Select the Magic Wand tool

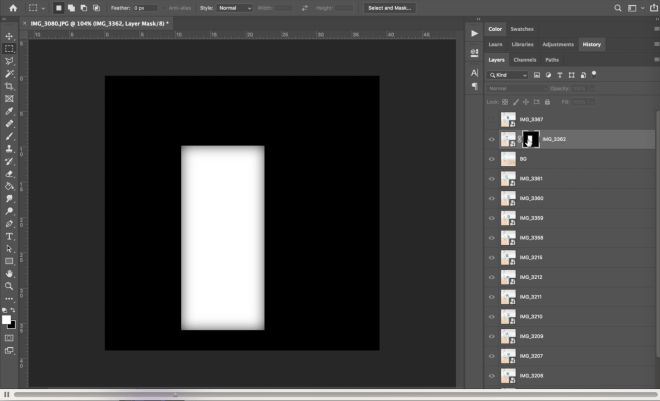pyautogui.click(x=9, y=74)
